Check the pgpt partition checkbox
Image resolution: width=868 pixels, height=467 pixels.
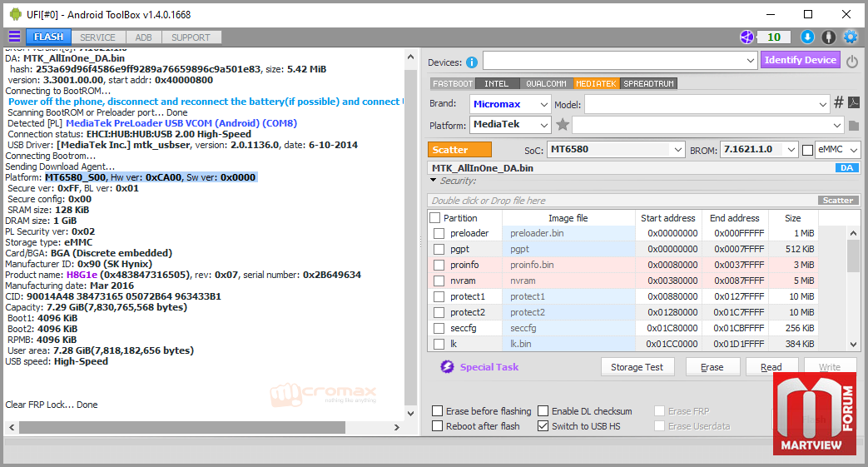(439, 249)
